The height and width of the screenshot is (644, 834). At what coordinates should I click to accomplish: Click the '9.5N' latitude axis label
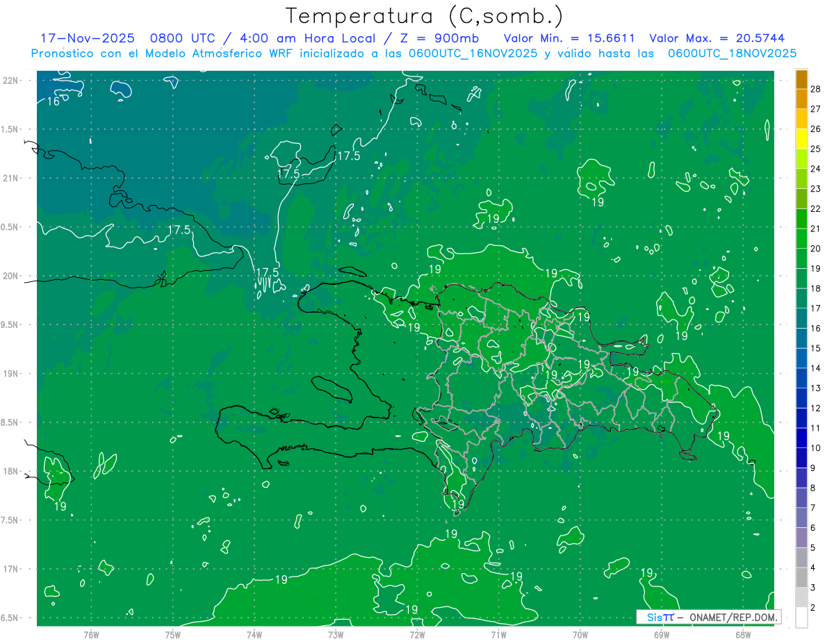tap(10, 324)
